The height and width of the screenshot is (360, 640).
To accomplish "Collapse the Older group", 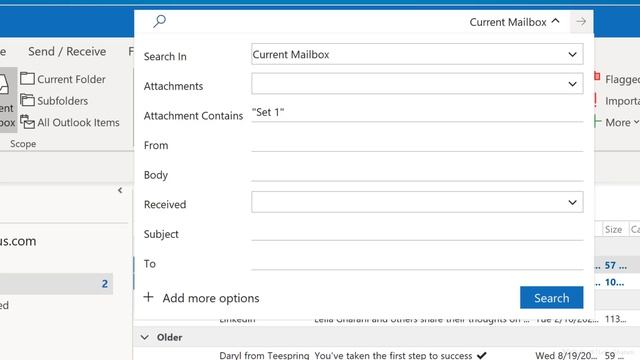I will pyautogui.click(x=144, y=337).
